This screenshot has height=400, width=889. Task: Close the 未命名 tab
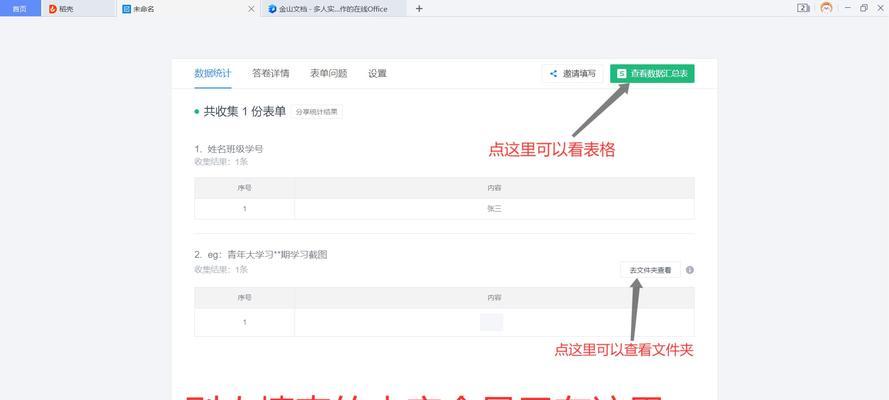pos(252,9)
